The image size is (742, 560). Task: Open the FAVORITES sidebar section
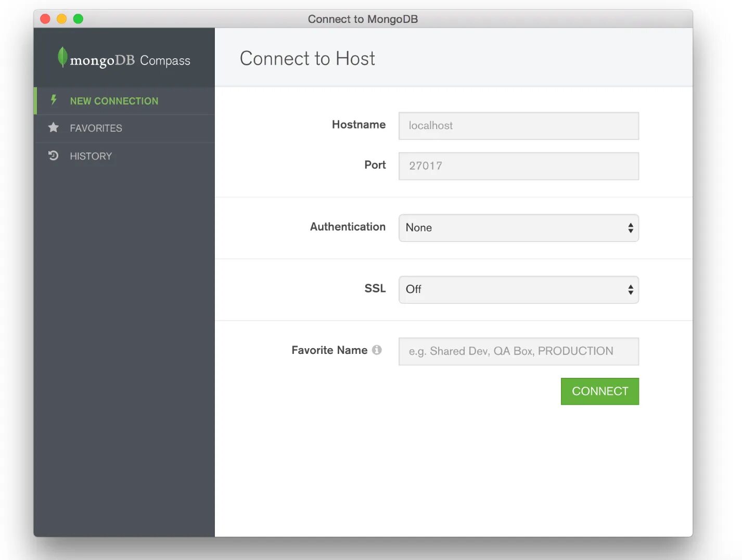124,129
